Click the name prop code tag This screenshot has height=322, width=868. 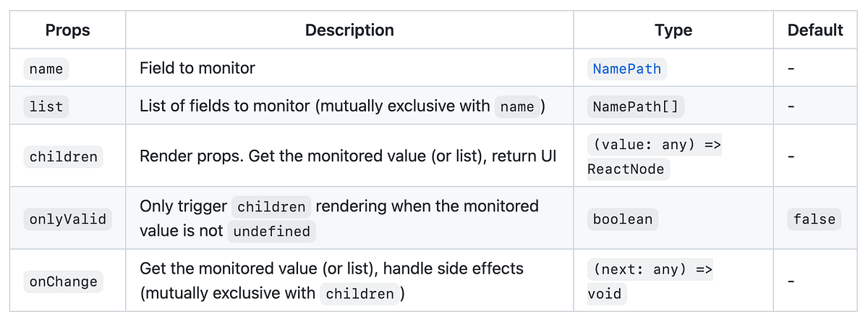click(x=46, y=69)
